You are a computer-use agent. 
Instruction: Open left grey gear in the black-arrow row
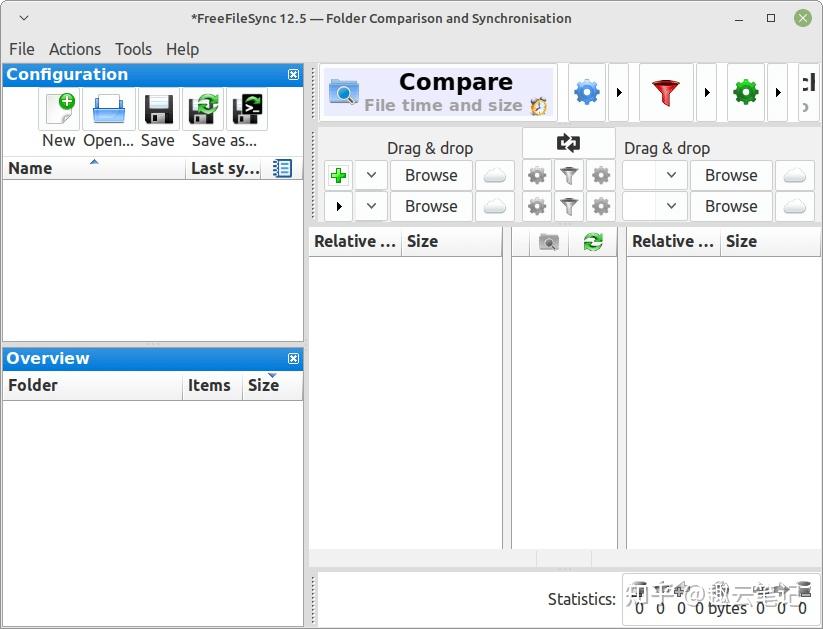pyautogui.click(x=537, y=206)
